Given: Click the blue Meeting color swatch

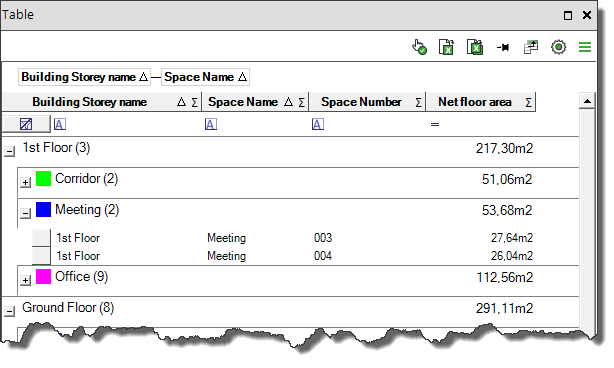Looking at the screenshot, I should 43,209.
